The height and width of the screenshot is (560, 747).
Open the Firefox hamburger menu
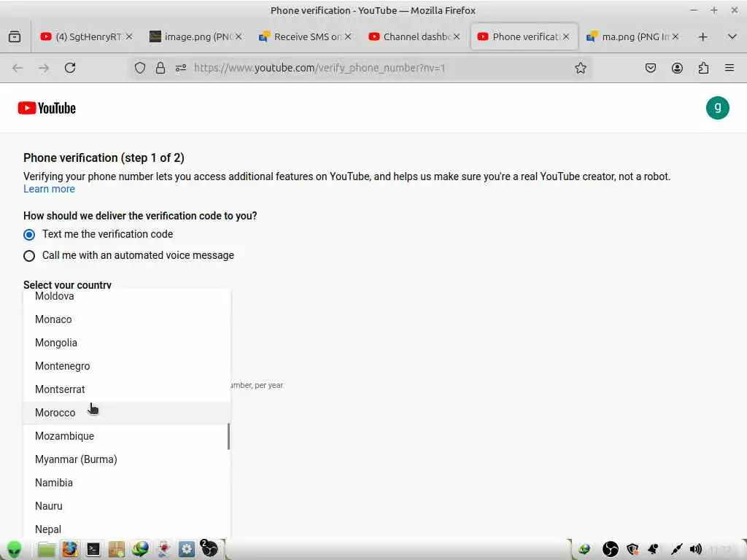pos(729,68)
